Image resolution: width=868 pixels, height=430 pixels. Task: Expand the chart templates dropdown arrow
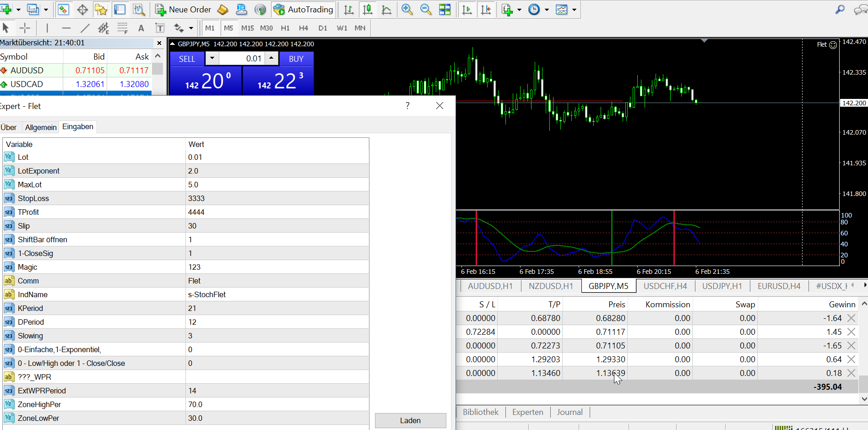tap(574, 10)
